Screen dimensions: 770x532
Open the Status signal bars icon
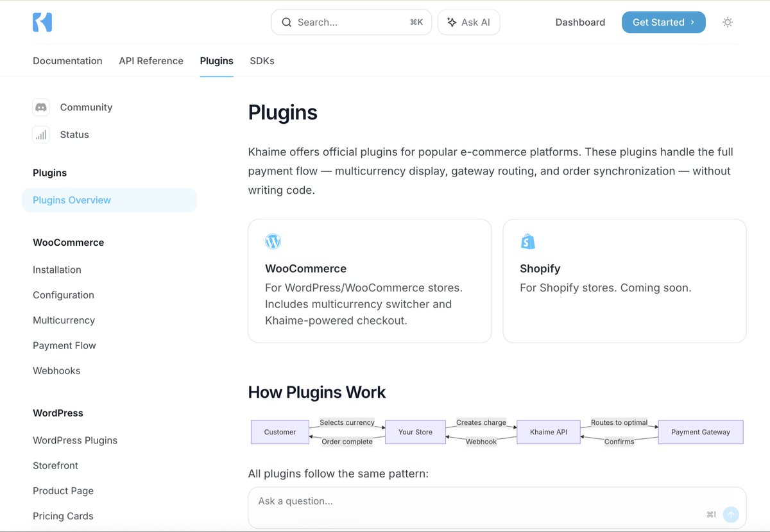pos(41,135)
